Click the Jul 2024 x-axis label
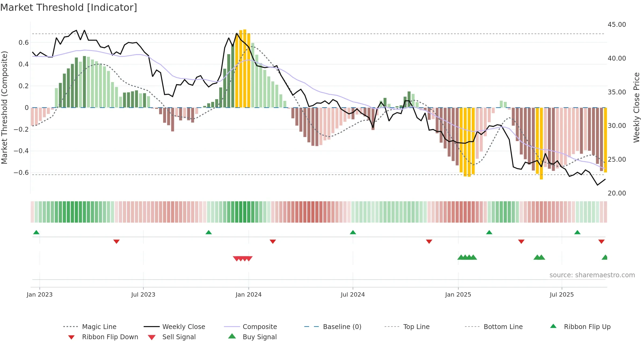The height and width of the screenshot is (362, 644). pos(353,294)
